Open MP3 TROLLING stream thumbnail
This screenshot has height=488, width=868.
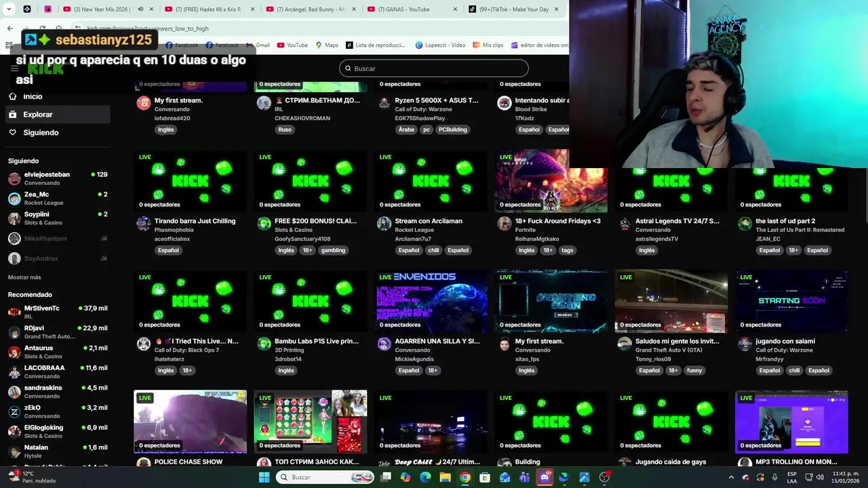791,422
